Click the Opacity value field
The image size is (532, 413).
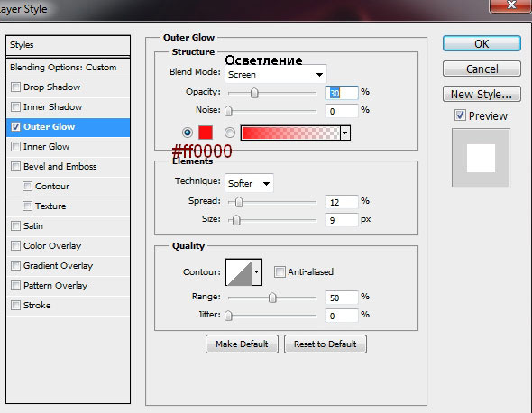tap(342, 93)
